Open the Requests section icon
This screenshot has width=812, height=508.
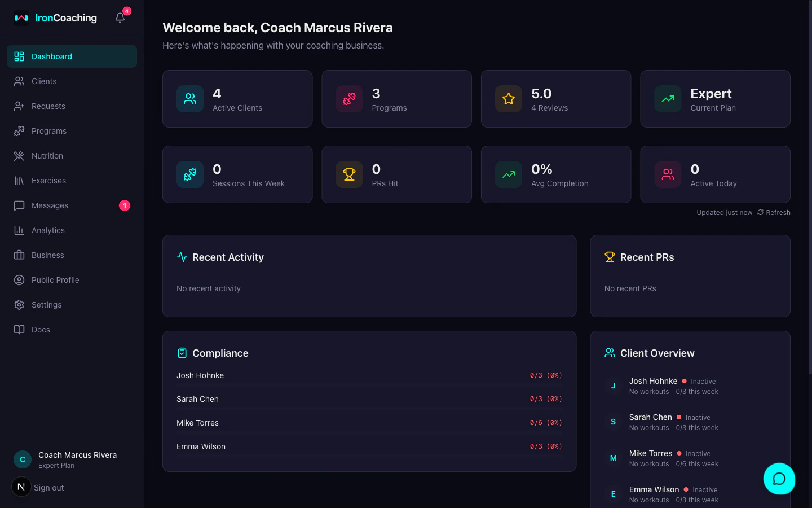(19, 106)
